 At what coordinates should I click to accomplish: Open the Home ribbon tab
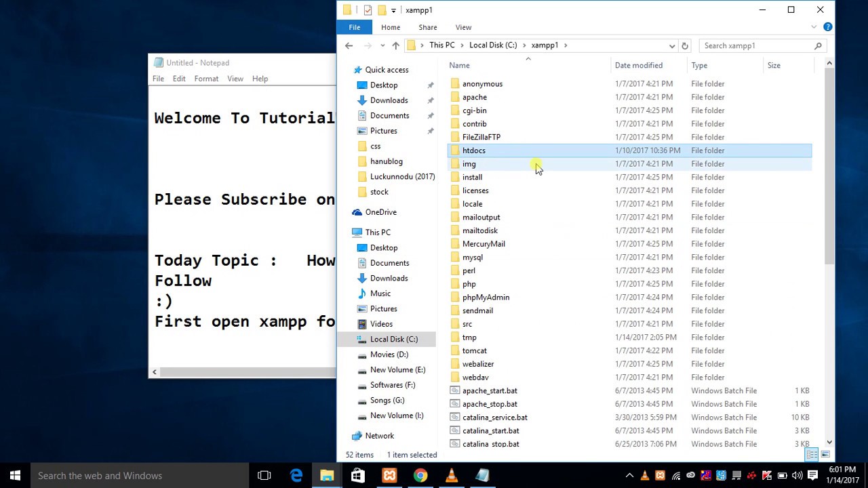[x=391, y=27]
